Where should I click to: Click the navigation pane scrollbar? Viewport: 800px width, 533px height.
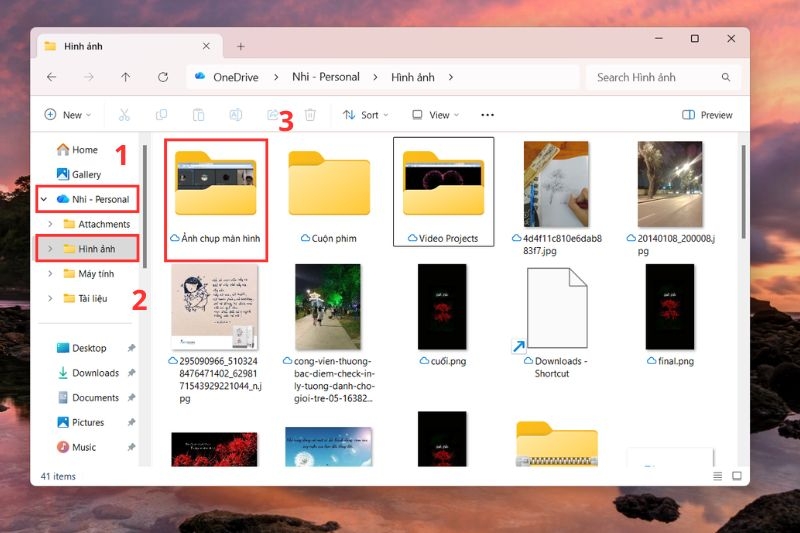pyautogui.click(x=145, y=207)
